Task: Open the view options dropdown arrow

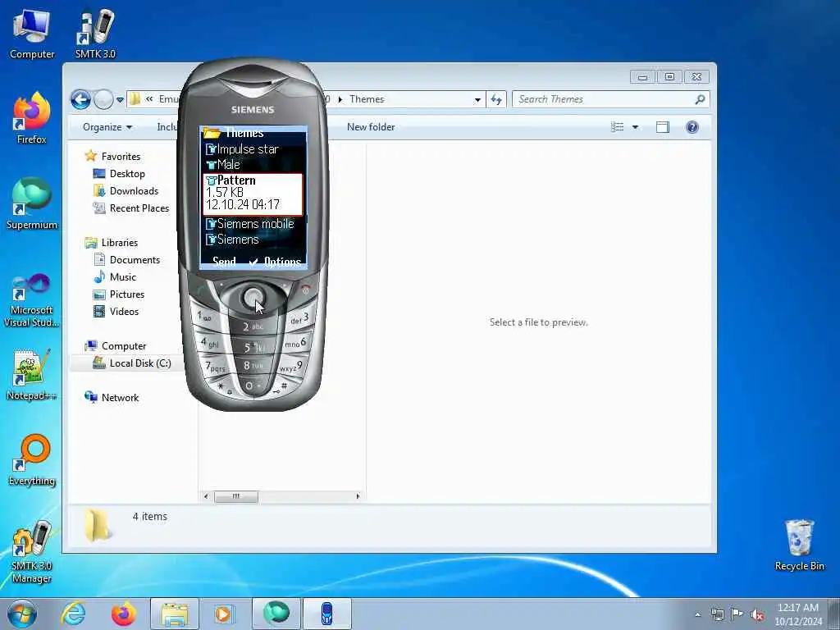Action: pos(636,127)
